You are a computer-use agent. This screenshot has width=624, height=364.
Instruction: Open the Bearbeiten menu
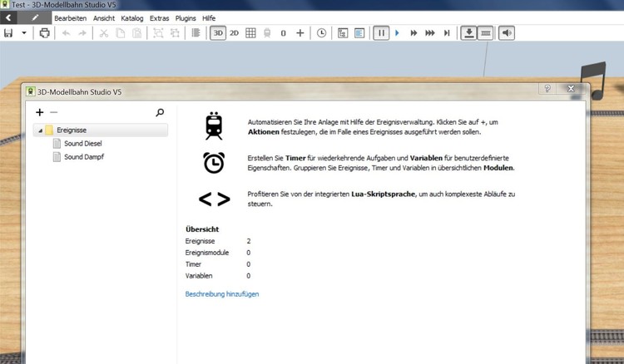click(x=71, y=17)
